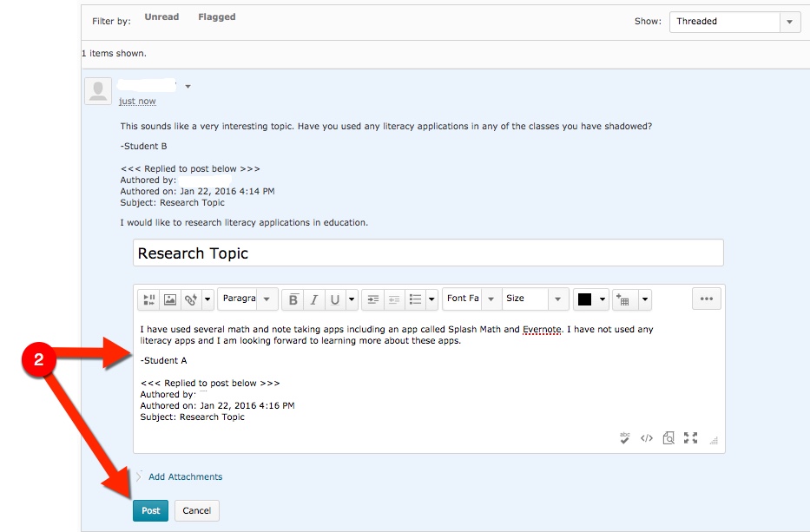Click the preview page icon

668,438
